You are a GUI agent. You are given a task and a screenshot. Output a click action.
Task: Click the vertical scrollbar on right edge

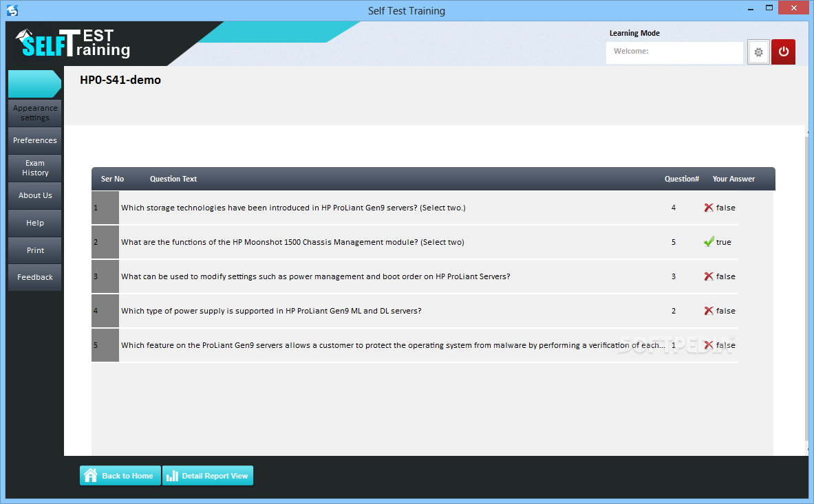pyautogui.click(x=806, y=290)
